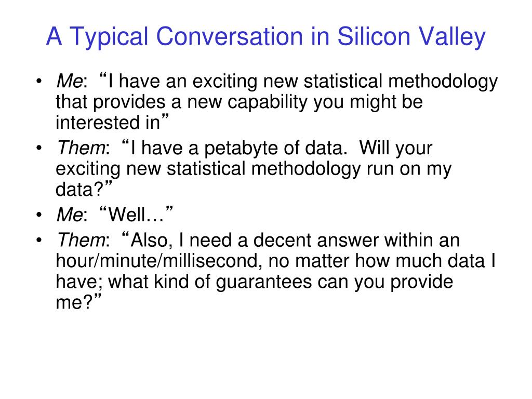Click the word 'data?' in the second bullet
This screenshot has height=399, width=532.
coord(79,189)
